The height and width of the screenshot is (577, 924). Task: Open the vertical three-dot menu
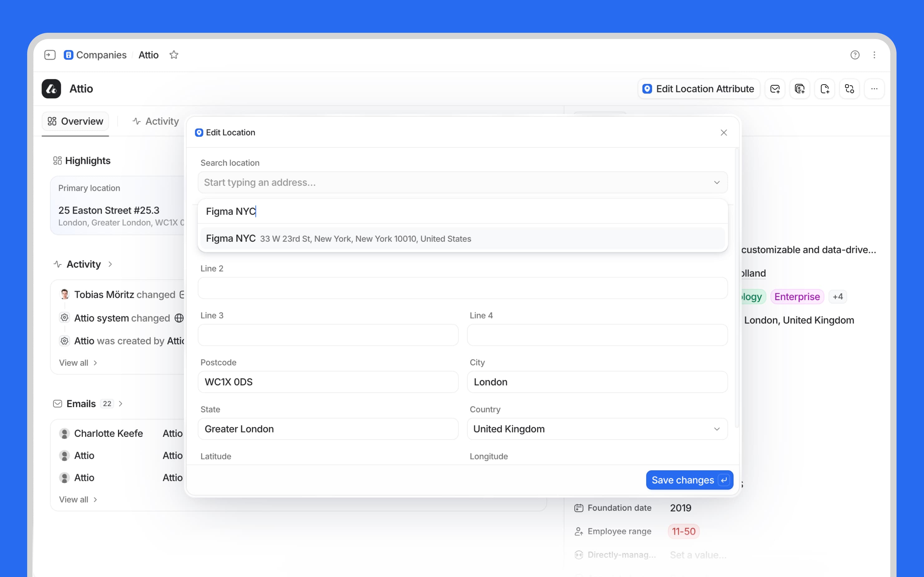pyautogui.click(x=874, y=55)
